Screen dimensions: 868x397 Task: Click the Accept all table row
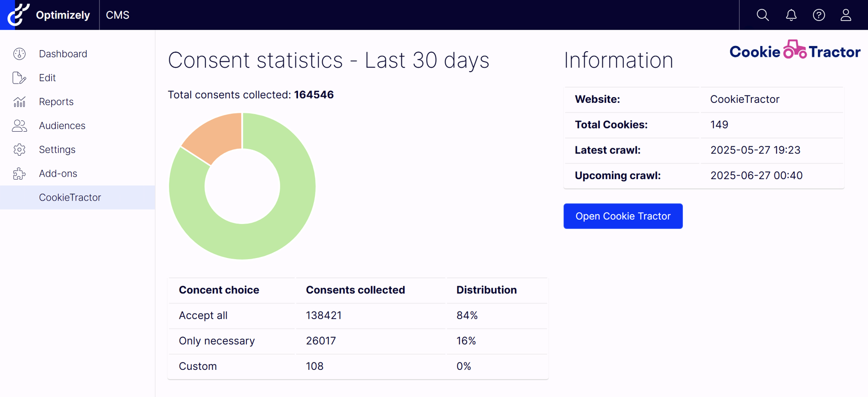coord(358,316)
